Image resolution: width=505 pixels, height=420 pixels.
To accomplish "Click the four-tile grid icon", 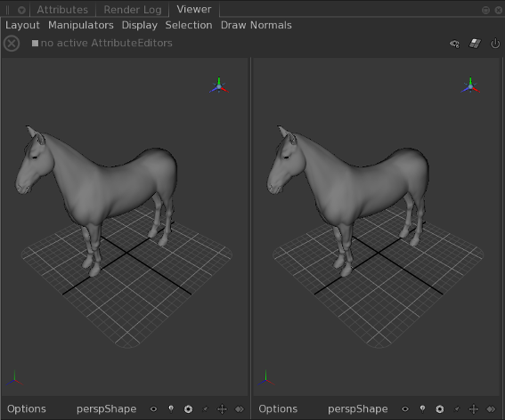I will click(475, 44).
